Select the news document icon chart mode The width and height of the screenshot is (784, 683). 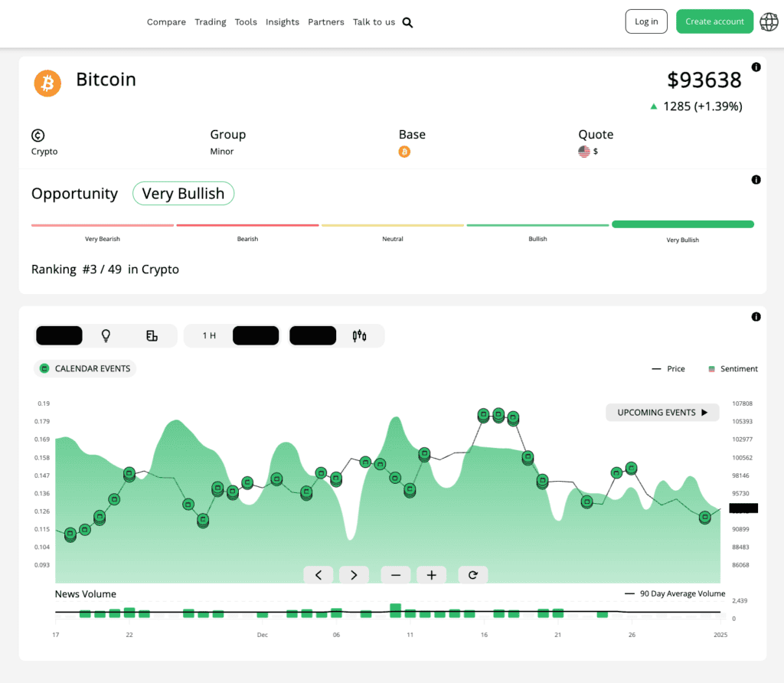pos(152,335)
